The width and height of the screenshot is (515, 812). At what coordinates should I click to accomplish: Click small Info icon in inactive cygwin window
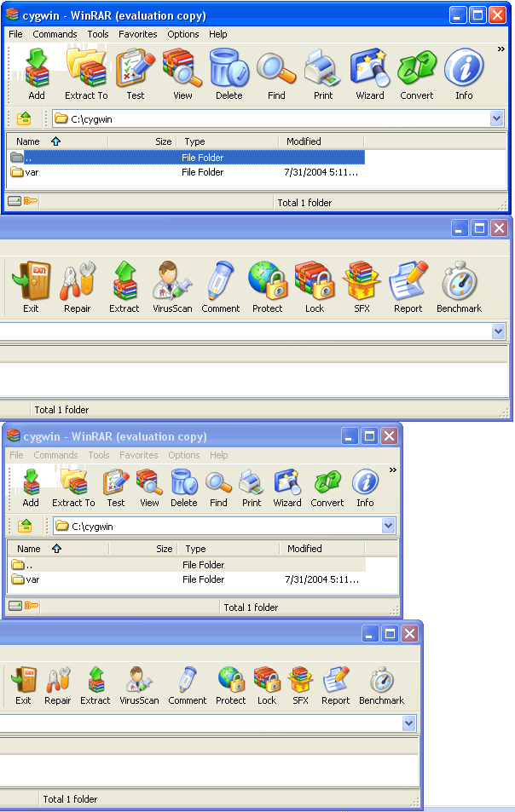point(365,482)
